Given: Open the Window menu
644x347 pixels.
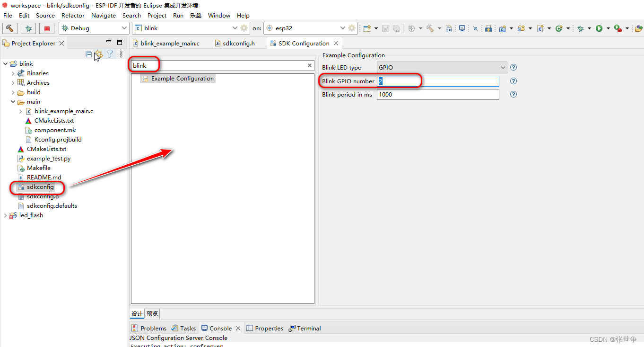Looking at the screenshot, I should click(x=219, y=15).
